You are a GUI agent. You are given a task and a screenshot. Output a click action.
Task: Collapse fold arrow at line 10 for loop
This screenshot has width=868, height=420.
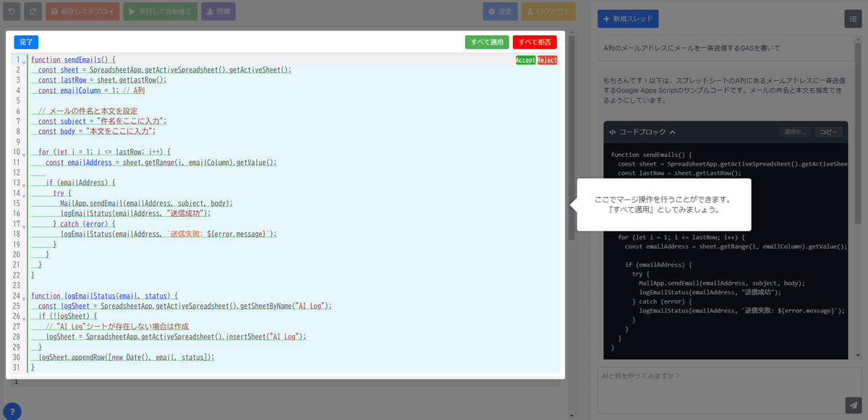pos(24,153)
